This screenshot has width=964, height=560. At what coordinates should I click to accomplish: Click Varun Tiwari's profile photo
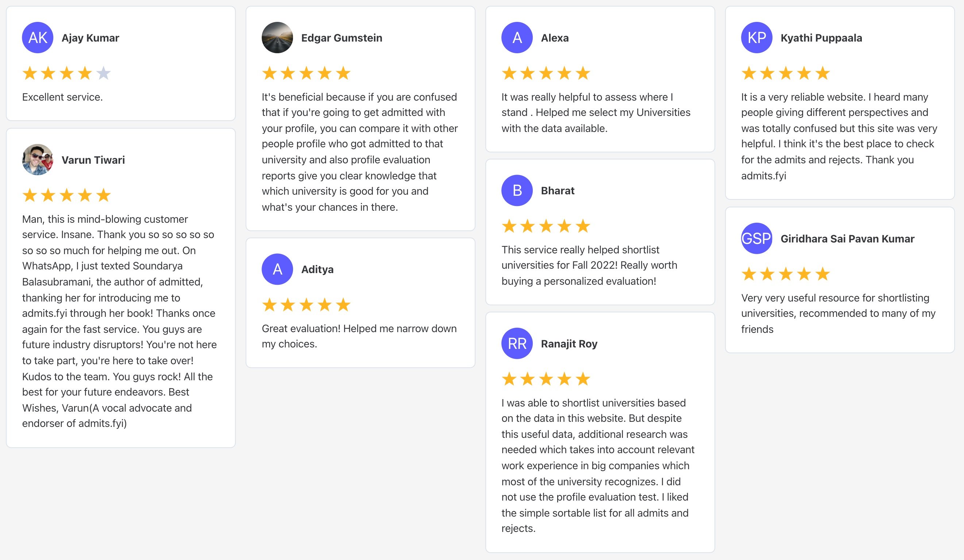tap(38, 160)
